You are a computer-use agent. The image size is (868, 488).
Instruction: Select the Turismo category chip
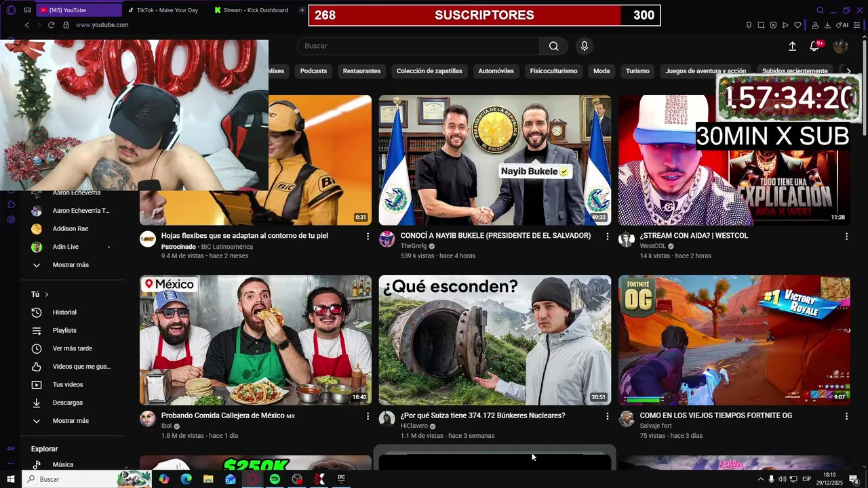[x=637, y=71]
